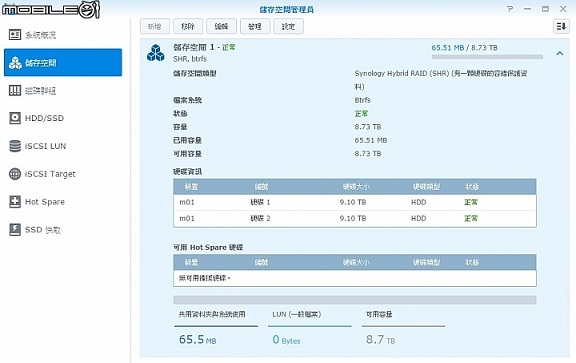
Task: Click the 無可用備援硬碟 message row
Action: tap(354, 278)
